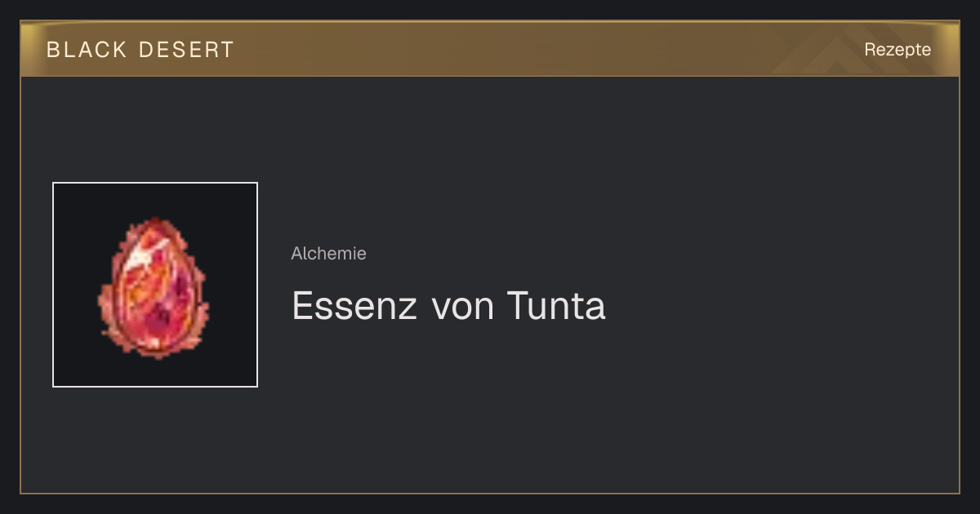Screen dimensions: 980x514
Task: Open the BLACK DESERT logo text
Action: pyautogui.click(x=140, y=50)
